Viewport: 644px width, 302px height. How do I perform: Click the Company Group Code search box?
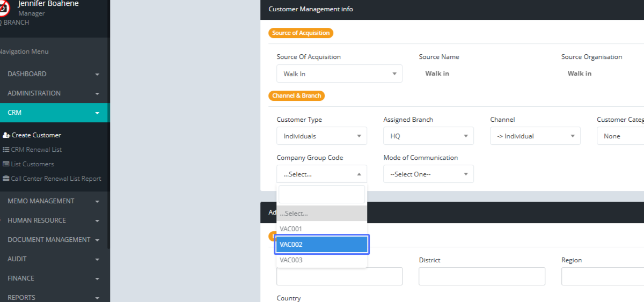[x=321, y=194]
